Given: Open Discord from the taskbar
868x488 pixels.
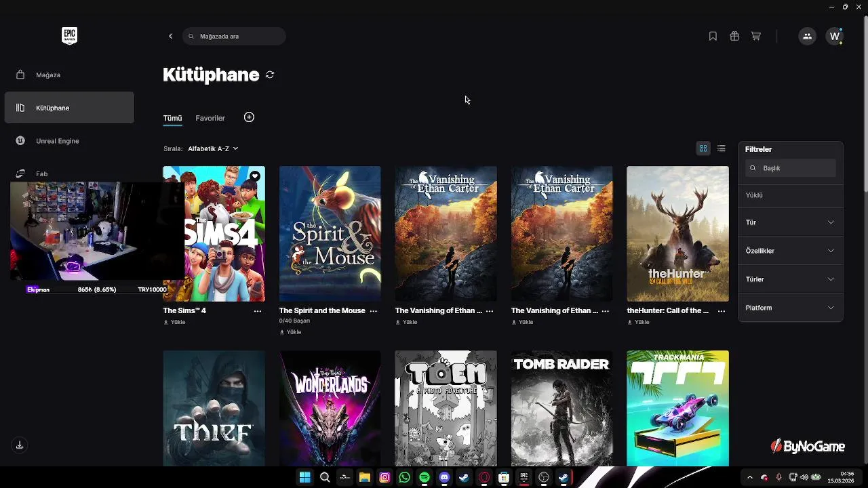Looking at the screenshot, I should click(444, 477).
